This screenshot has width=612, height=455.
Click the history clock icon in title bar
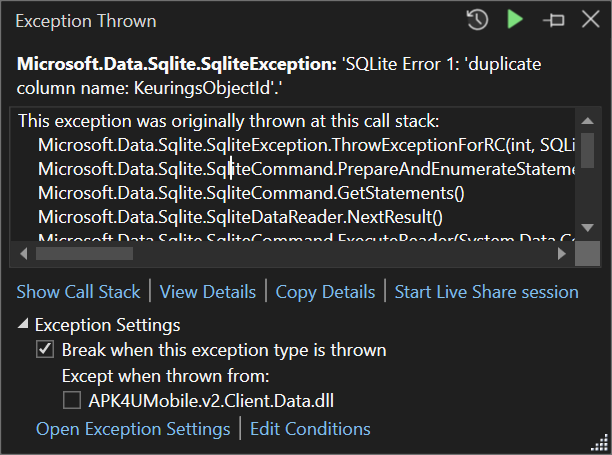478,20
